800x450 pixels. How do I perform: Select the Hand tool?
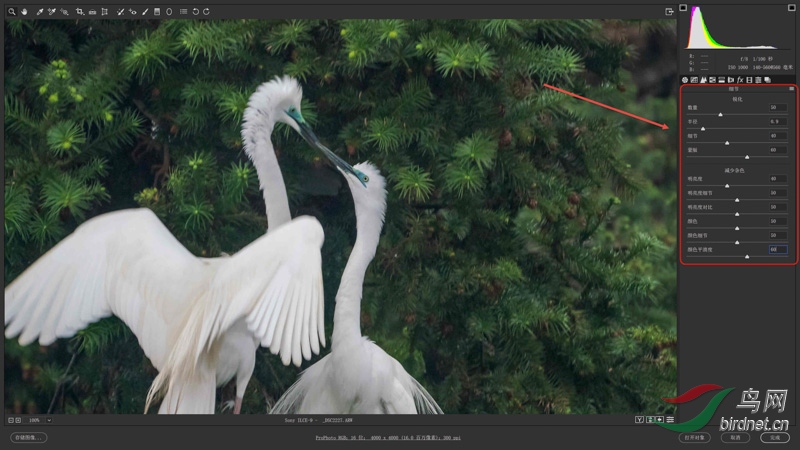click(x=22, y=11)
